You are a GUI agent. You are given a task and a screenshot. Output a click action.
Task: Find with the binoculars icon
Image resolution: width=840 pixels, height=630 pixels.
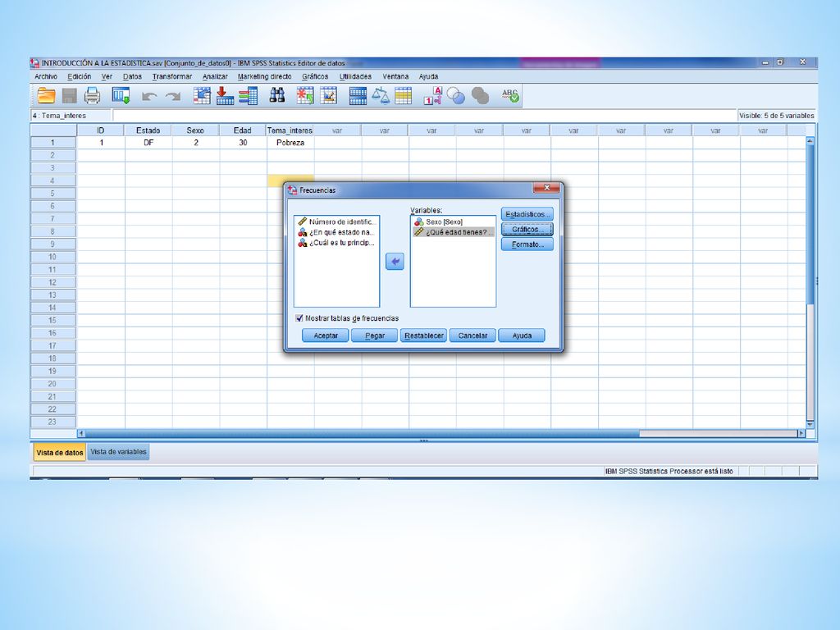[x=277, y=96]
